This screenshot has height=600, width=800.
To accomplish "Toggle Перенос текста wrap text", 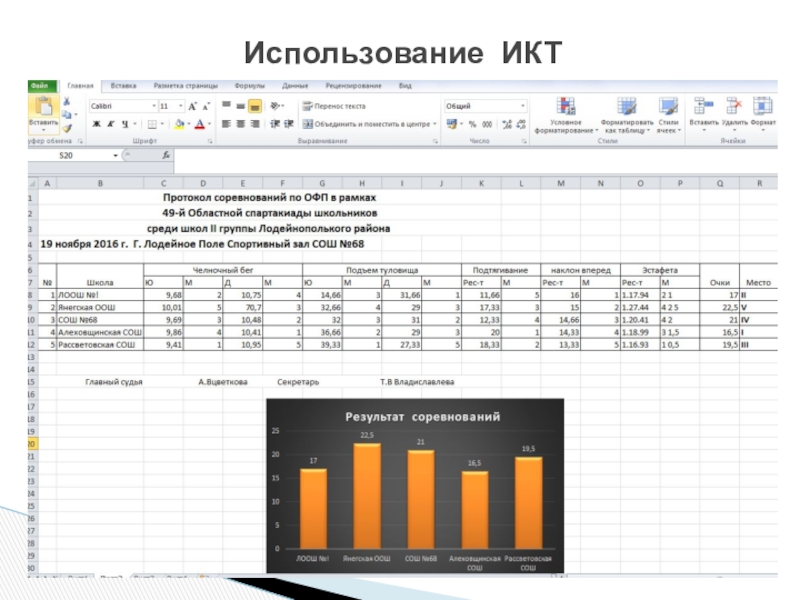I will [334, 106].
